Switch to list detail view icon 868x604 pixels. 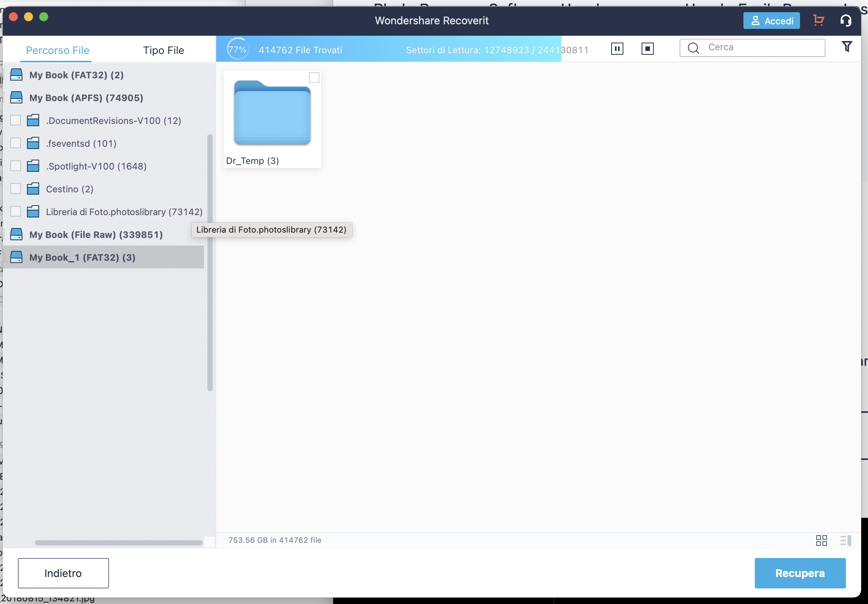coord(846,540)
